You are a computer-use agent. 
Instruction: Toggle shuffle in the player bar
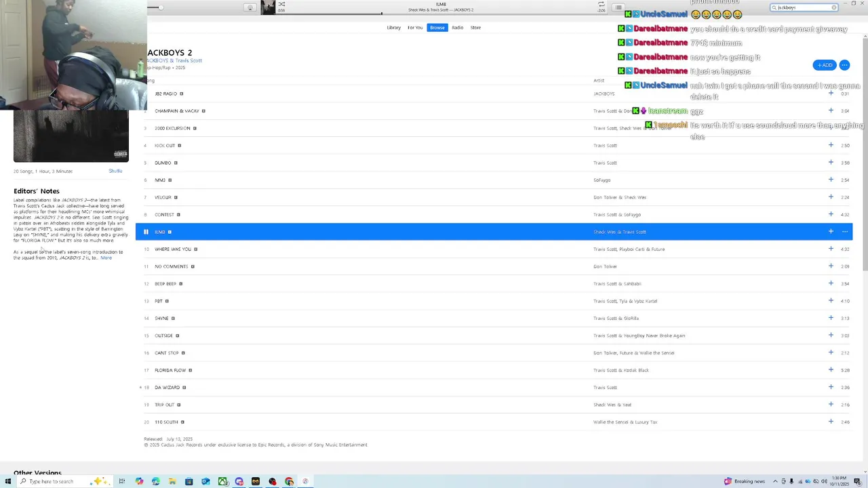tap(281, 4)
